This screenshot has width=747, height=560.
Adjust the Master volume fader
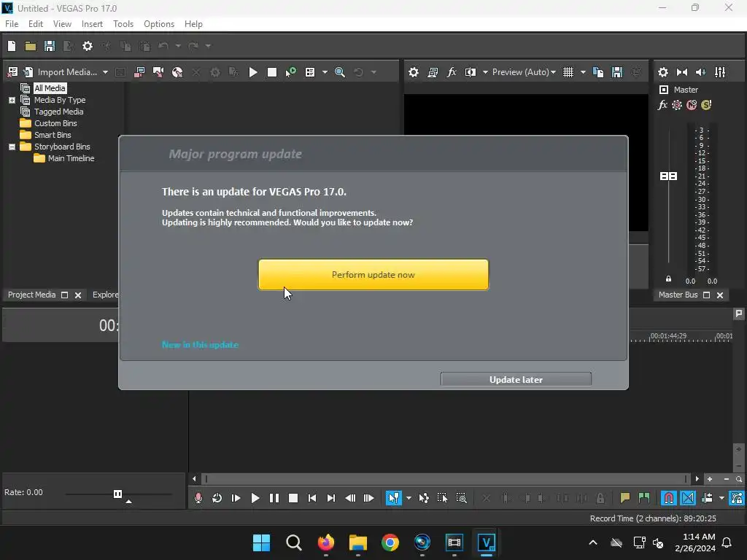(668, 176)
